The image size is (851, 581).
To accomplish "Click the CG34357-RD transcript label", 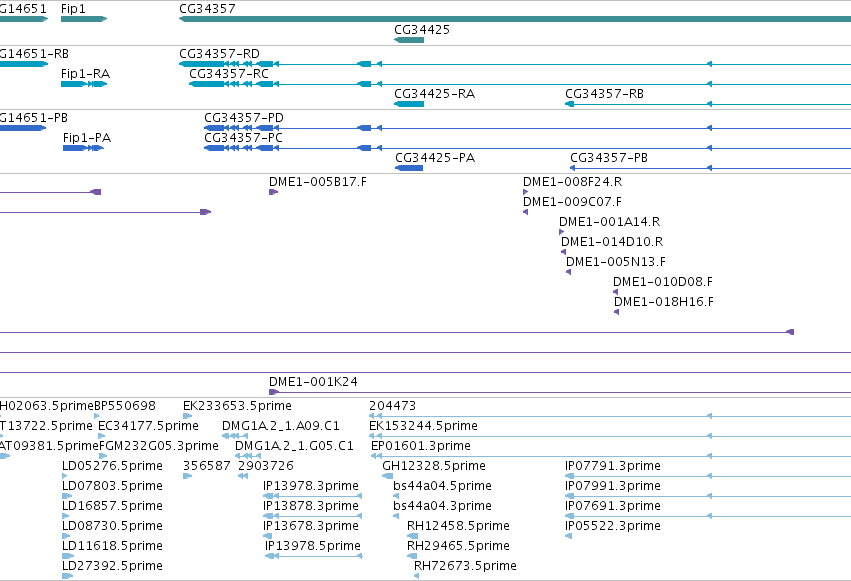I will click(219, 54).
